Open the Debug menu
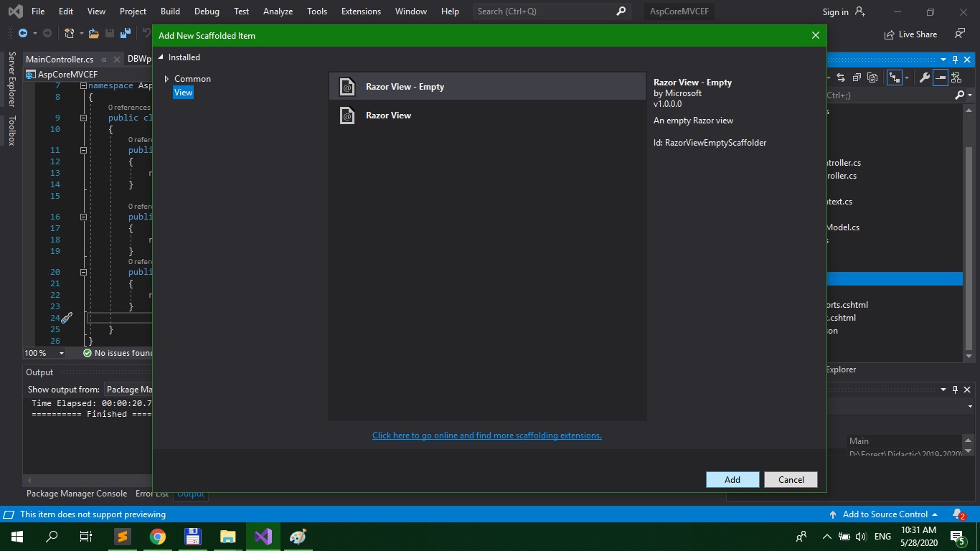This screenshot has width=980, height=551. tap(207, 11)
